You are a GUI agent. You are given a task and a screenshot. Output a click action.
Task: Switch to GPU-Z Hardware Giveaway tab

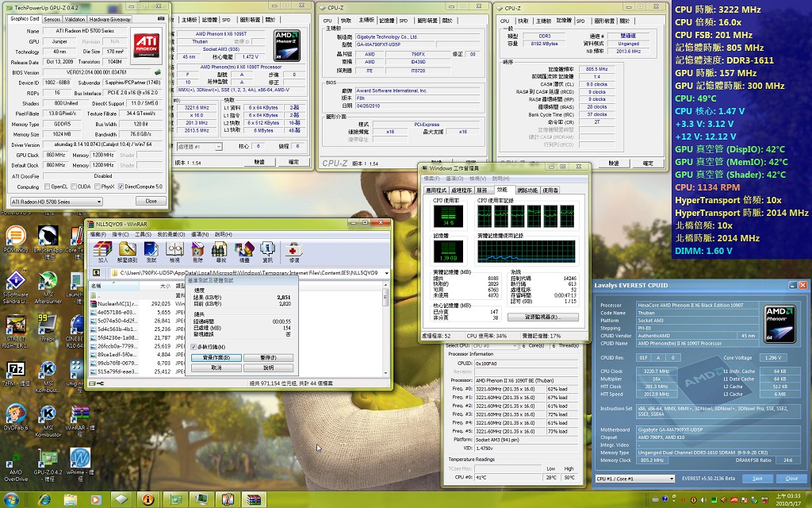click(x=109, y=19)
